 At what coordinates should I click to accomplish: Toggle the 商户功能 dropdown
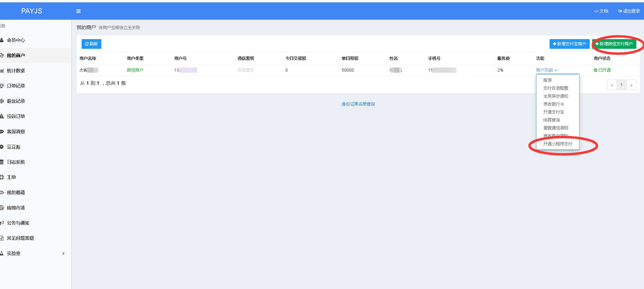(546, 70)
